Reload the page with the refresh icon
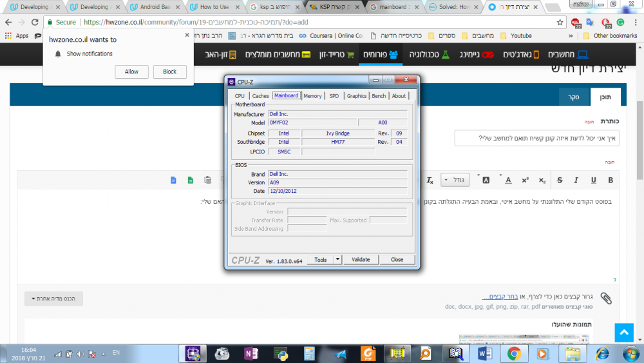Image resolution: width=644 pixels, height=363 pixels. point(35,22)
